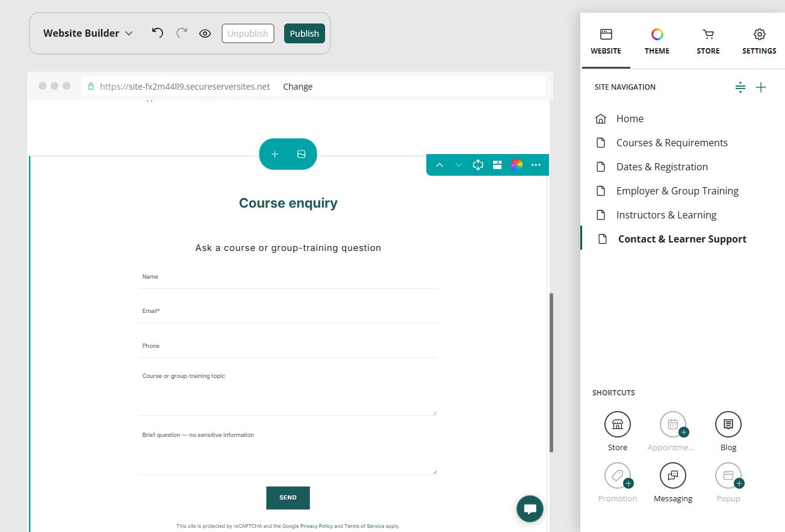Reorder site navigation pages icon

click(x=740, y=87)
